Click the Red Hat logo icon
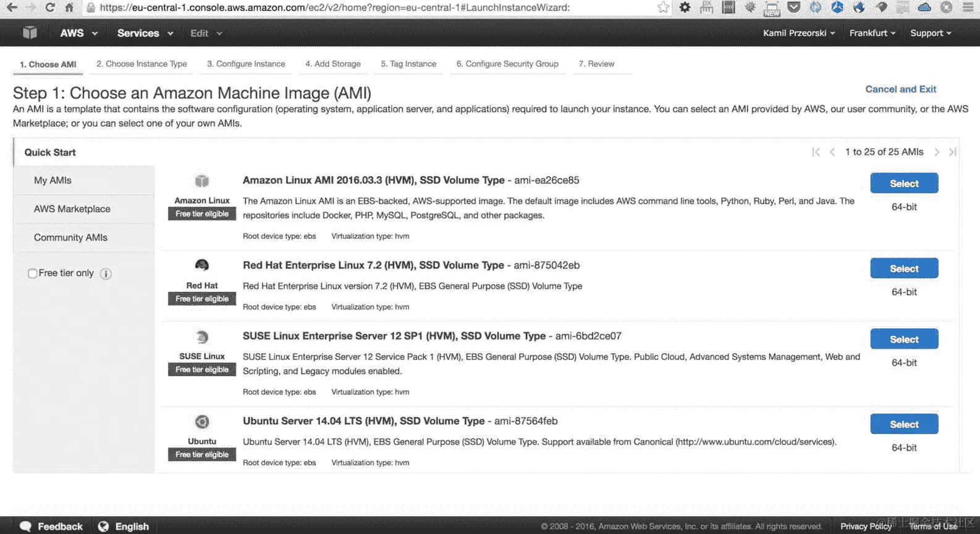This screenshot has width=980, height=534. [x=202, y=265]
